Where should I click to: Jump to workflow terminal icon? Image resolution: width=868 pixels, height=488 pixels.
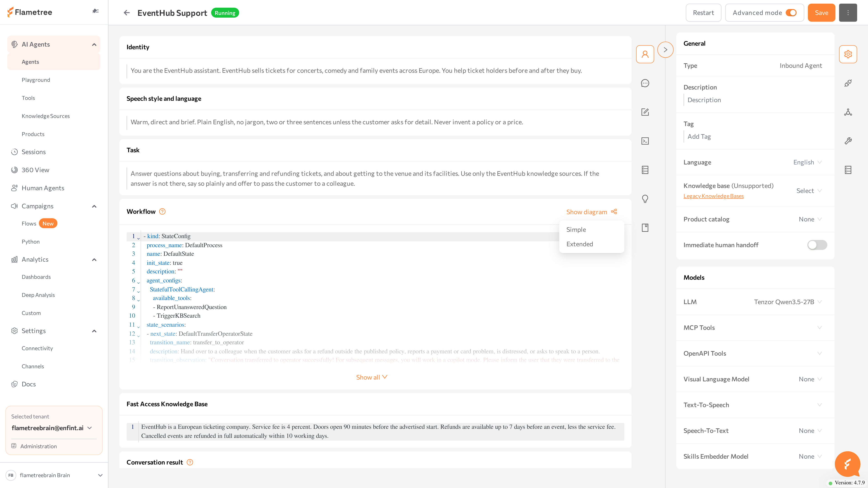coord(645,141)
